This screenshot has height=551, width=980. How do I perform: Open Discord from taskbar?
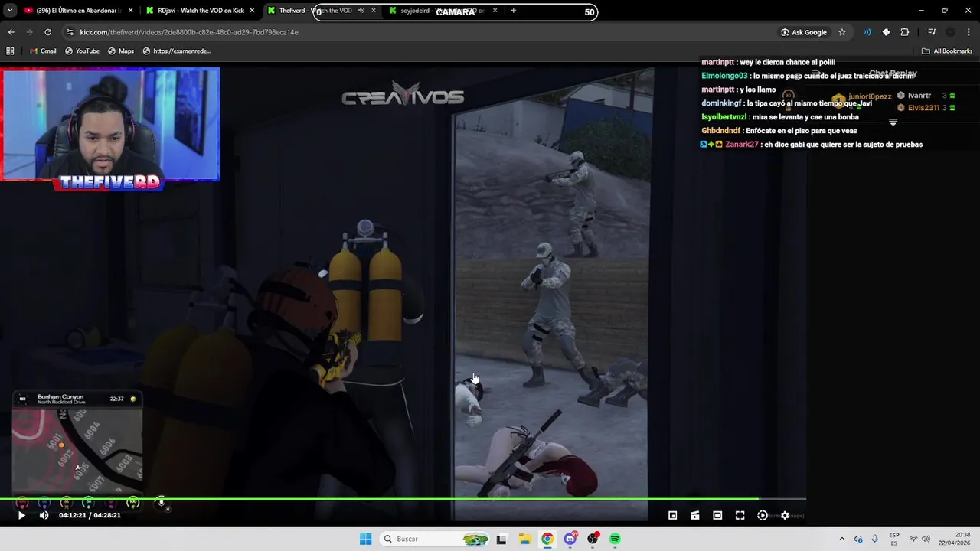[x=570, y=539]
